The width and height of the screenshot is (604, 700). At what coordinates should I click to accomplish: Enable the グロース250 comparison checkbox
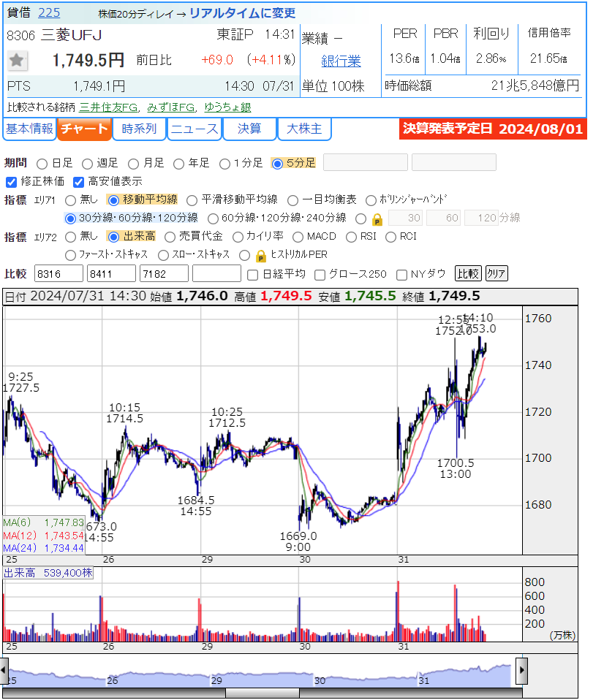coord(320,275)
